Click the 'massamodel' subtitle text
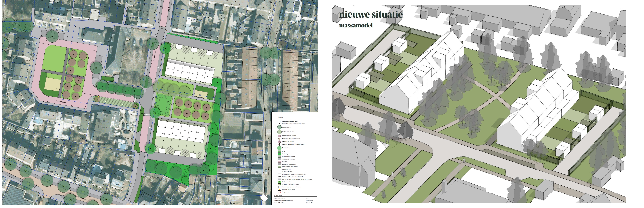Image resolution: width=644 pixels, height=208 pixels. [x=356, y=25]
